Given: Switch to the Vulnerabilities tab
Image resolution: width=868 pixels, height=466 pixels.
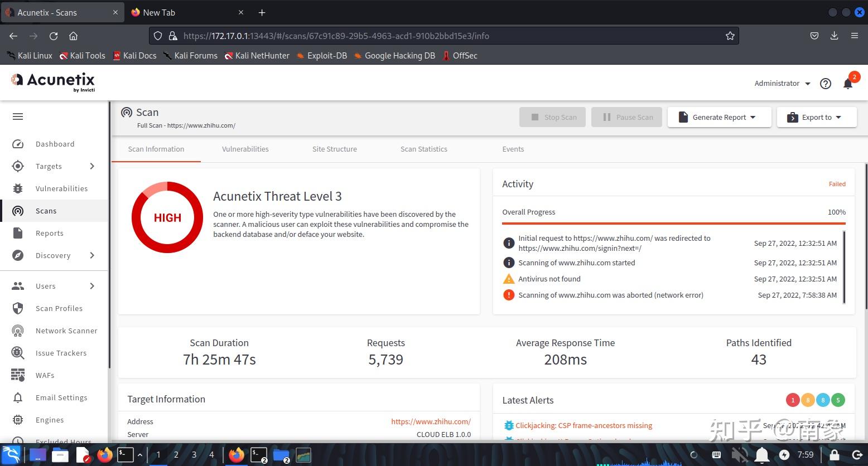Looking at the screenshot, I should pyautogui.click(x=245, y=149).
